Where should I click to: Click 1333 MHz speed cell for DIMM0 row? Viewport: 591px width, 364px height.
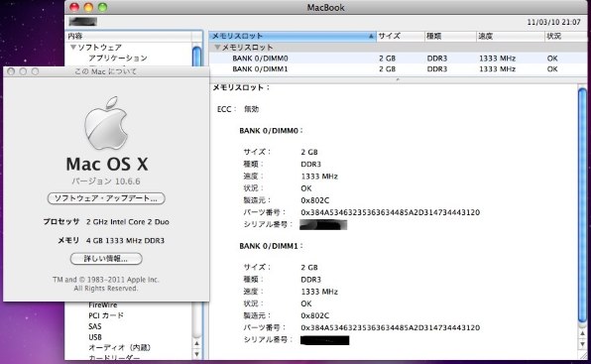pos(497,59)
